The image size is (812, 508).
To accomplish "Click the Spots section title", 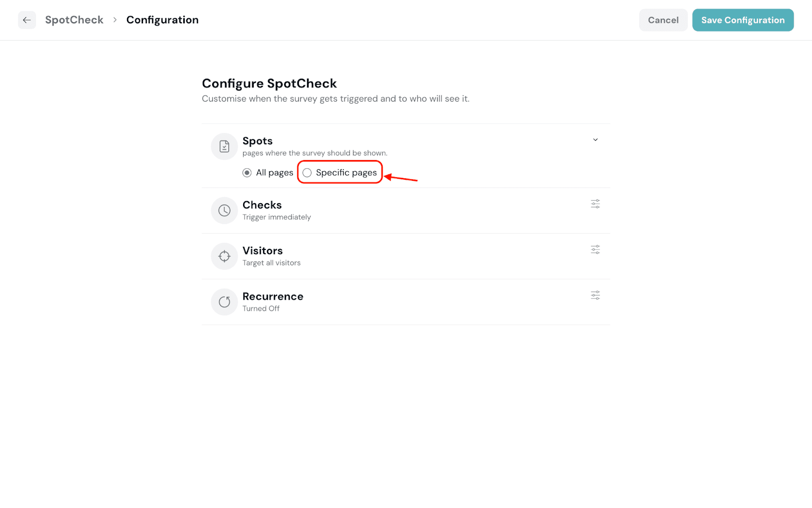I will point(257,141).
